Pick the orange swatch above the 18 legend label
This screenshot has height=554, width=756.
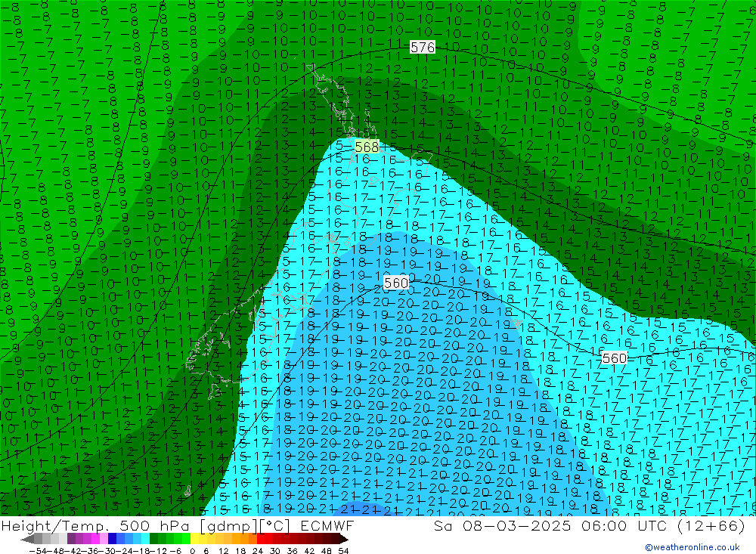point(244,539)
